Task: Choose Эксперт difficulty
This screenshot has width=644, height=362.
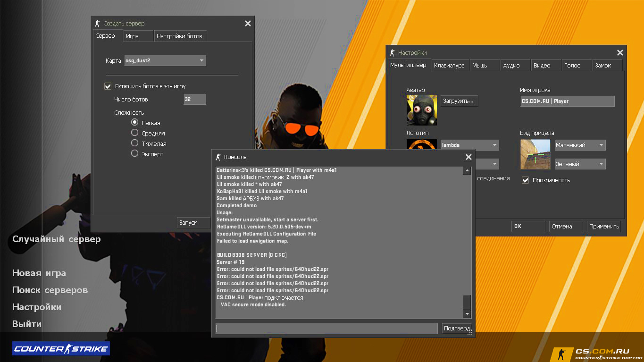Action: pyautogui.click(x=134, y=153)
